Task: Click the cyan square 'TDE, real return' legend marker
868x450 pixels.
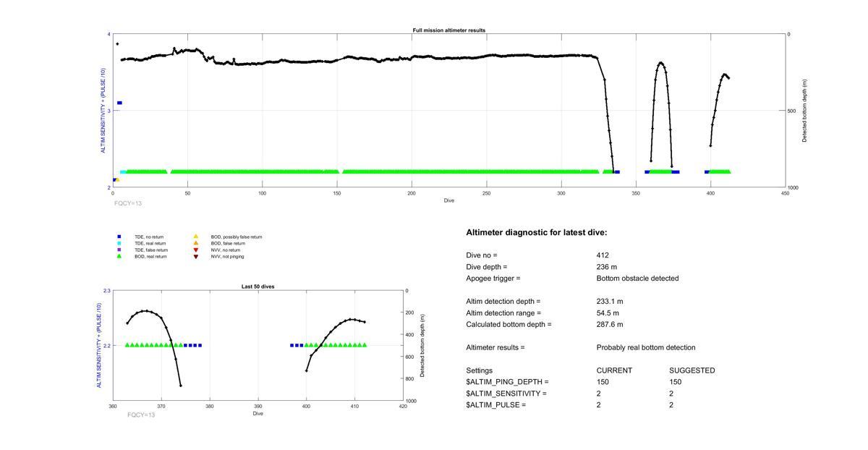Action: [119, 243]
